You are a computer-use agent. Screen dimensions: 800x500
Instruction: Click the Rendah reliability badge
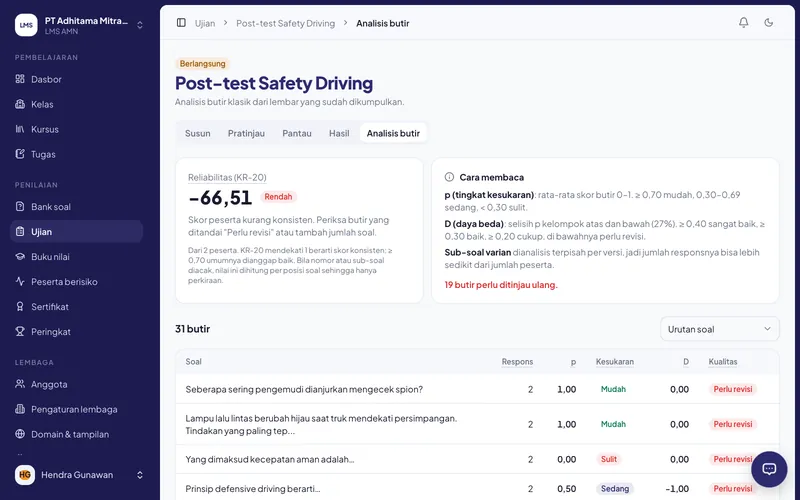click(278, 196)
